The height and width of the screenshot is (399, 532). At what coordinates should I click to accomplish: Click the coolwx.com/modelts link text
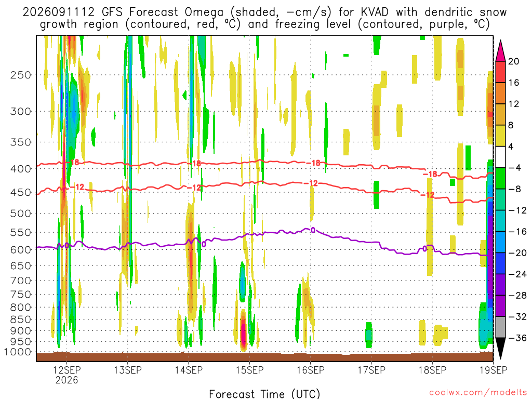tap(478, 393)
